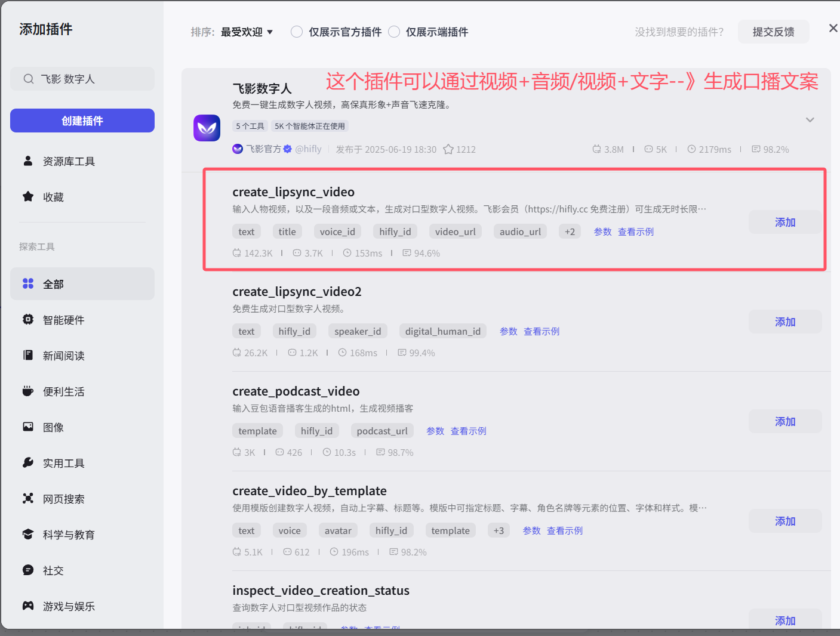Click the 资源库工具 person icon
Screen dimensions: 840x636
pyautogui.click(x=28, y=161)
